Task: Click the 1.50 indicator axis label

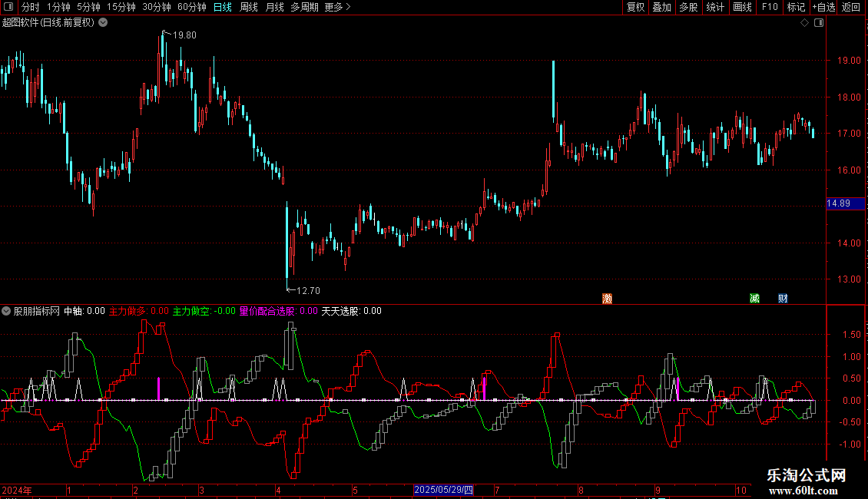Action: pos(851,334)
